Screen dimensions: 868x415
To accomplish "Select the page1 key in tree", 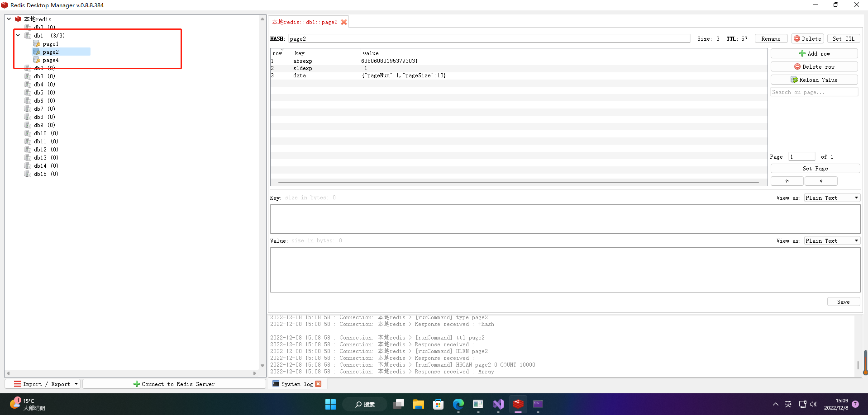I will click(x=51, y=44).
